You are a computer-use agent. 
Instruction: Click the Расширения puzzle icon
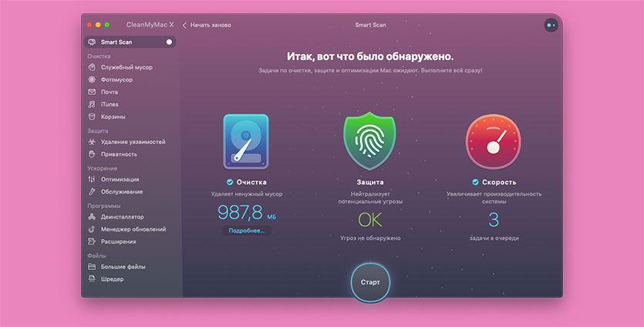tap(92, 241)
